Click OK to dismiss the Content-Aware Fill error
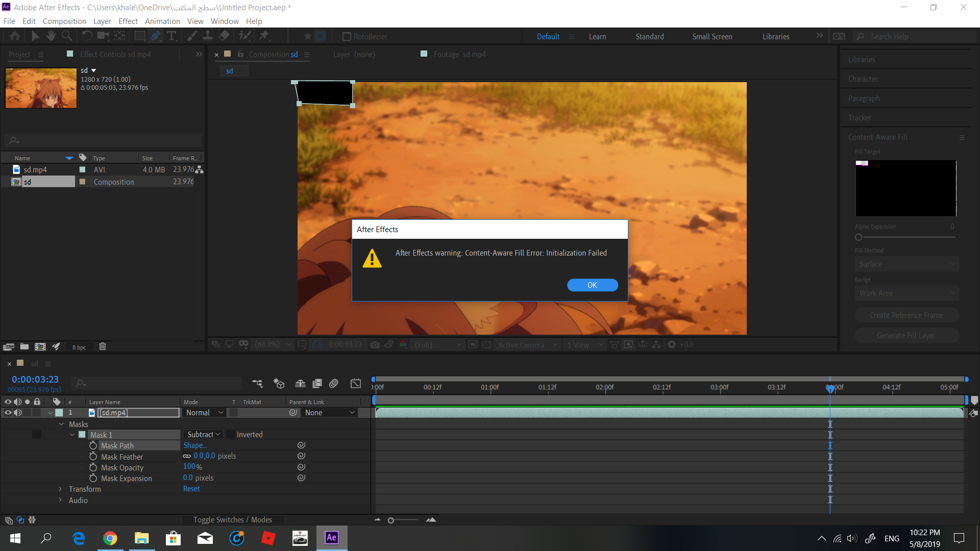The width and height of the screenshot is (980, 551). (x=592, y=285)
